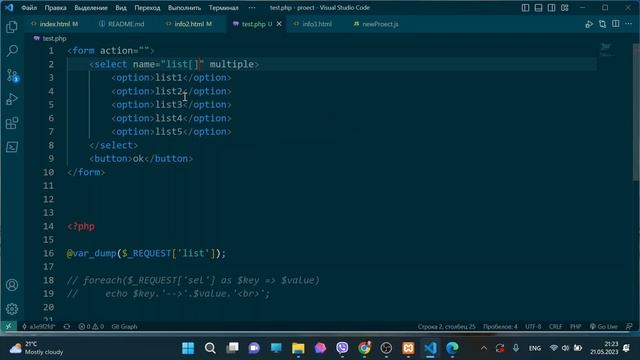Open Windows taskbar Search
The image size is (640, 360).
tap(210, 348)
